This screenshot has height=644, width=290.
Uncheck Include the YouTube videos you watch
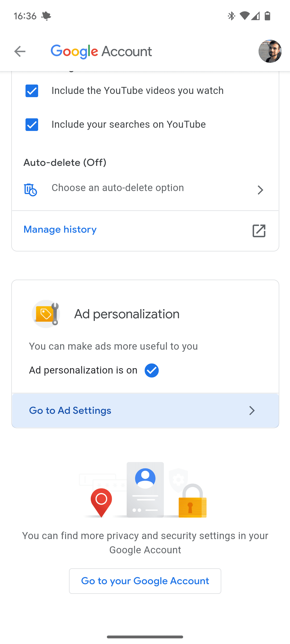coord(31,91)
